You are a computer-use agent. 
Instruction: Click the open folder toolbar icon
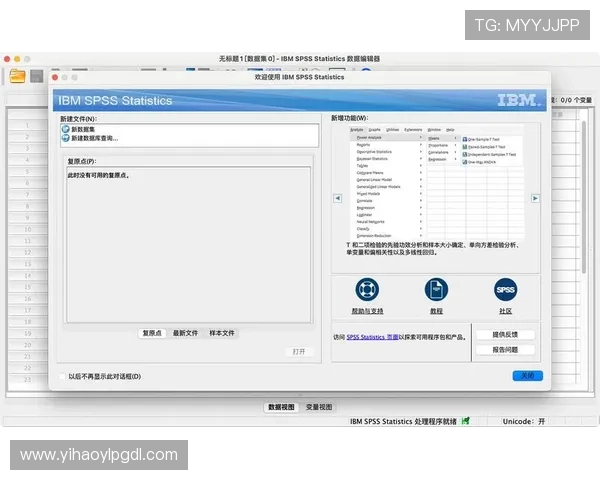coord(17,76)
